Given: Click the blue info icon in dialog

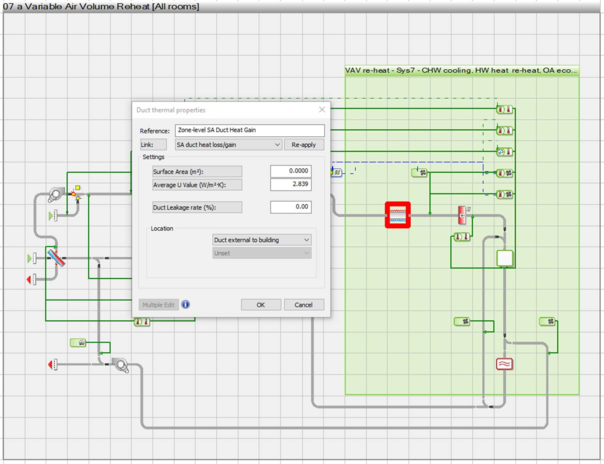Looking at the screenshot, I should click(185, 304).
